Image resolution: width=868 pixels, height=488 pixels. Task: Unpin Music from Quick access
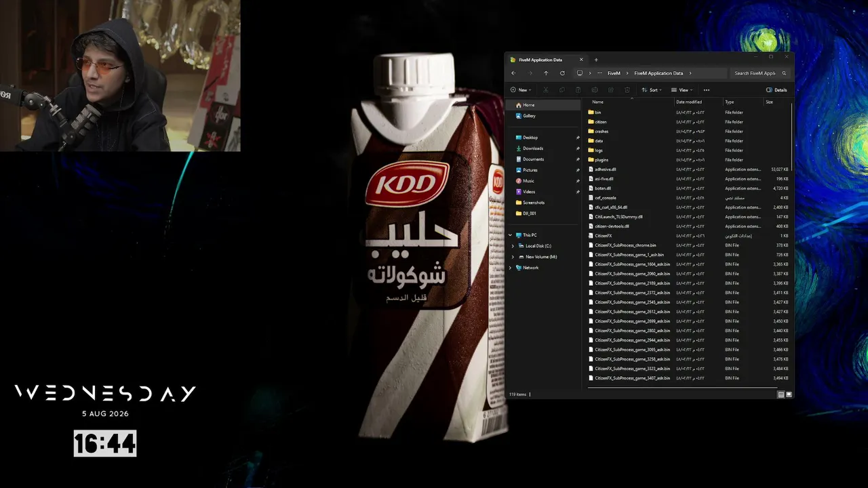(578, 181)
